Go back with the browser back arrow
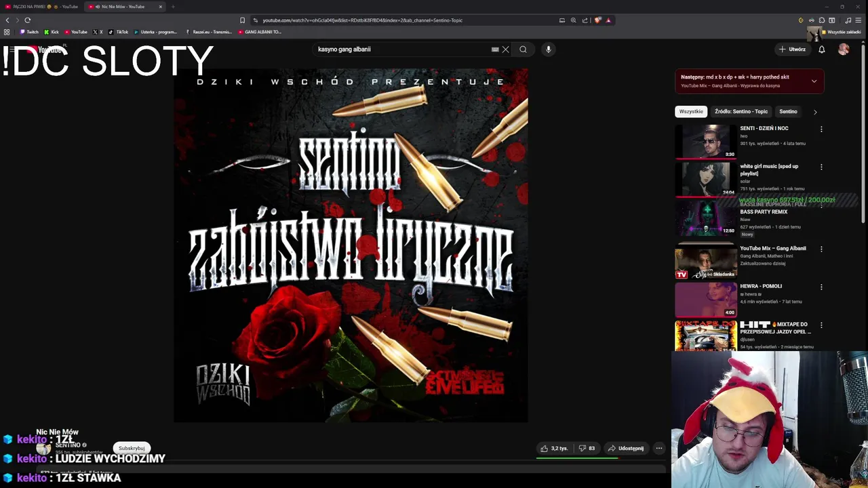This screenshot has width=868, height=488. pyautogui.click(x=7, y=20)
